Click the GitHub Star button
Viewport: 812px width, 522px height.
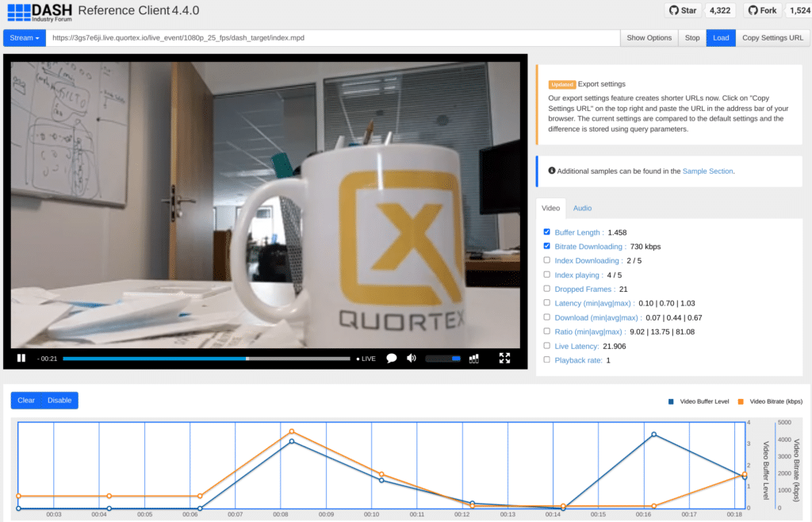click(x=683, y=10)
